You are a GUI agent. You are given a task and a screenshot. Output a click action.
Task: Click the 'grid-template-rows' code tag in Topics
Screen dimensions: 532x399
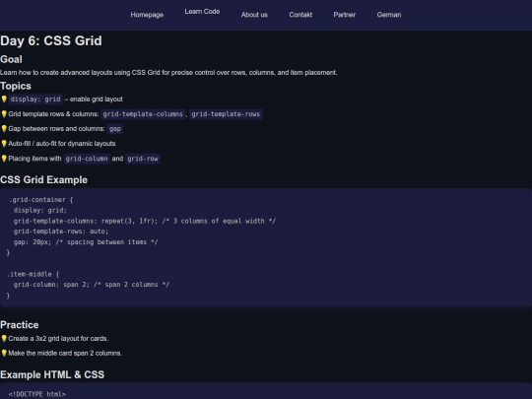pos(226,114)
